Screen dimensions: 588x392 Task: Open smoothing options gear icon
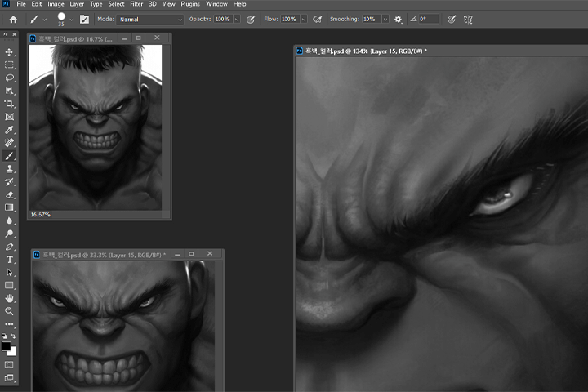click(x=398, y=19)
